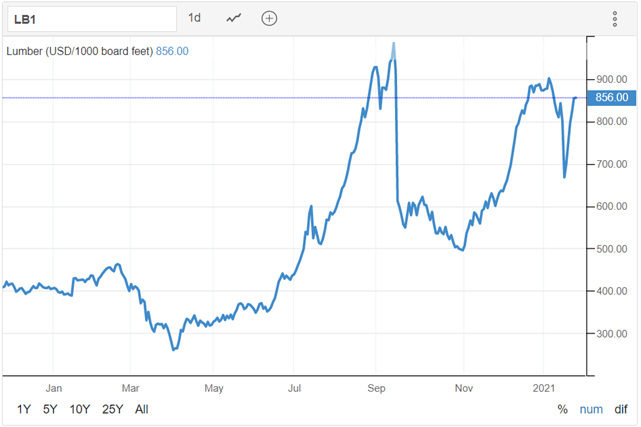Click the Sep date label
Viewport: 641px width, 427px height.
pos(377,388)
